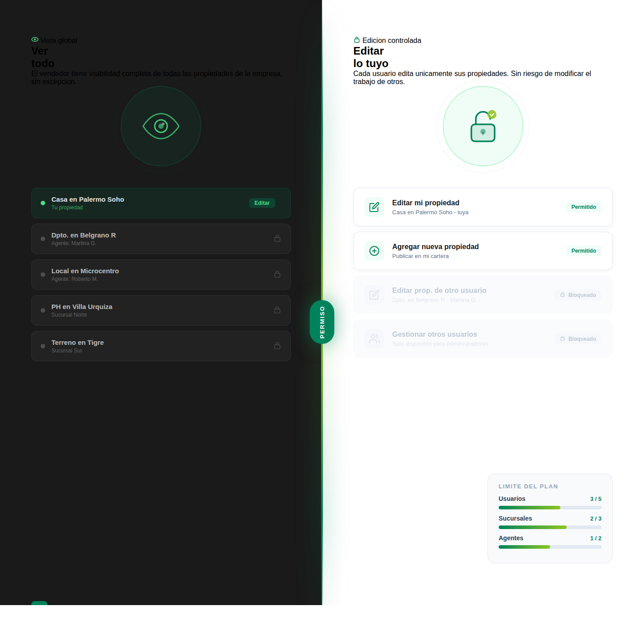Viewport: 644px width, 644px height.
Task: Click lock icon on Terreno en Tigre
Action: point(277,346)
